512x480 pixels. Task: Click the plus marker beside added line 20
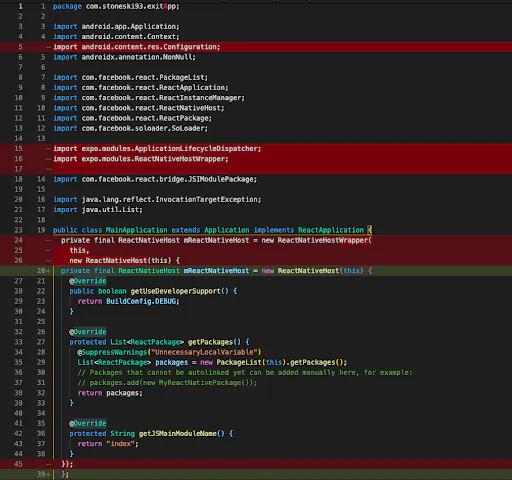pyautogui.click(x=49, y=271)
